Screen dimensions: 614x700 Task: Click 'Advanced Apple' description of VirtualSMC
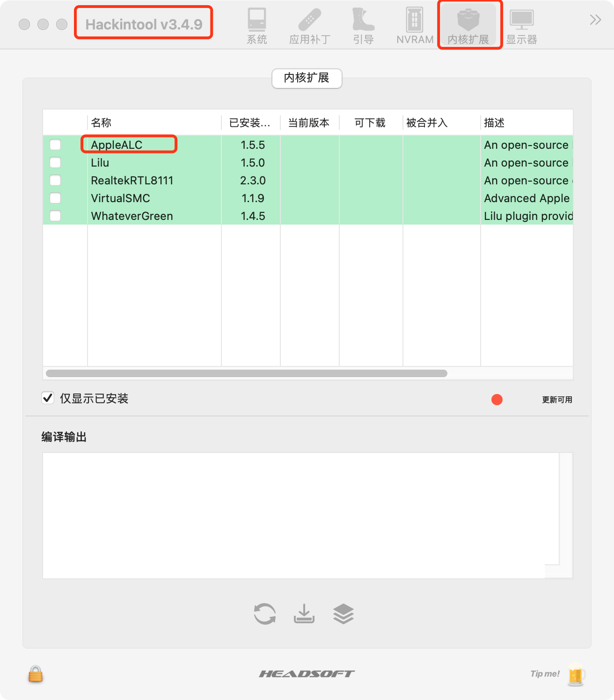526,198
